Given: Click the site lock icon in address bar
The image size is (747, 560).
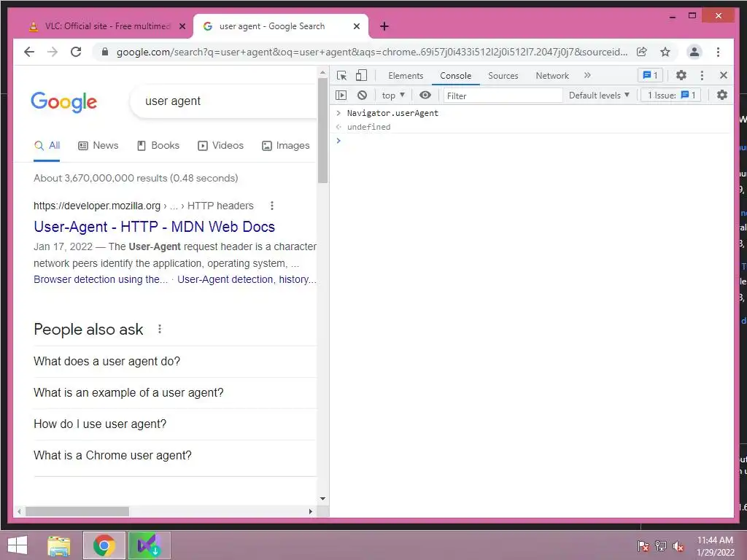Looking at the screenshot, I should pyautogui.click(x=105, y=52).
